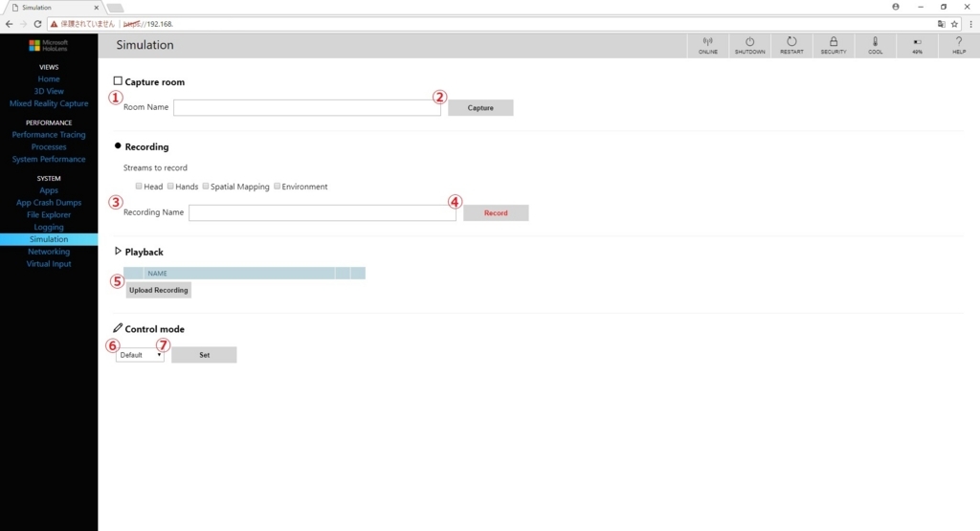Image resolution: width=980 pixels, height=531 pixels.
Task: Open the Chrome profile icon
Action: click(896, 7)
